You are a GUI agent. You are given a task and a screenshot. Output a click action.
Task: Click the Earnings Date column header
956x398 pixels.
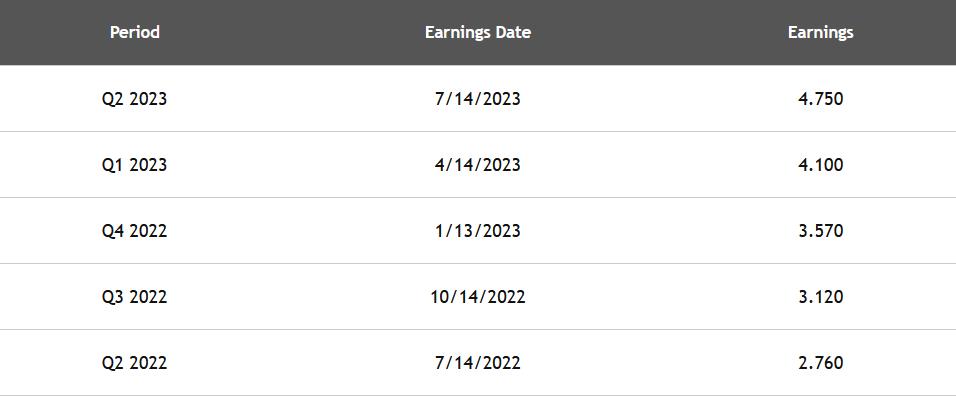(x=477, y=32)
